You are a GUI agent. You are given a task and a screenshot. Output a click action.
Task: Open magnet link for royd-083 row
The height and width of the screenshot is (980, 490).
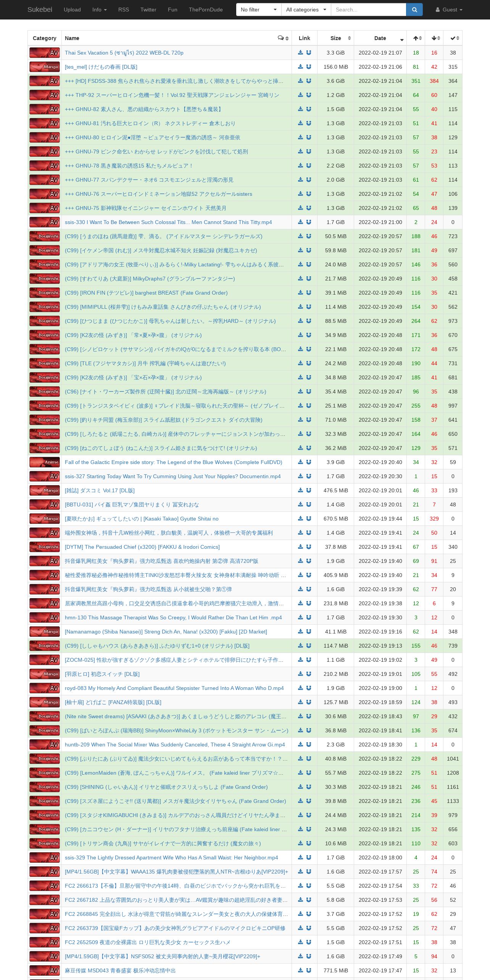(x=309, y=688)
